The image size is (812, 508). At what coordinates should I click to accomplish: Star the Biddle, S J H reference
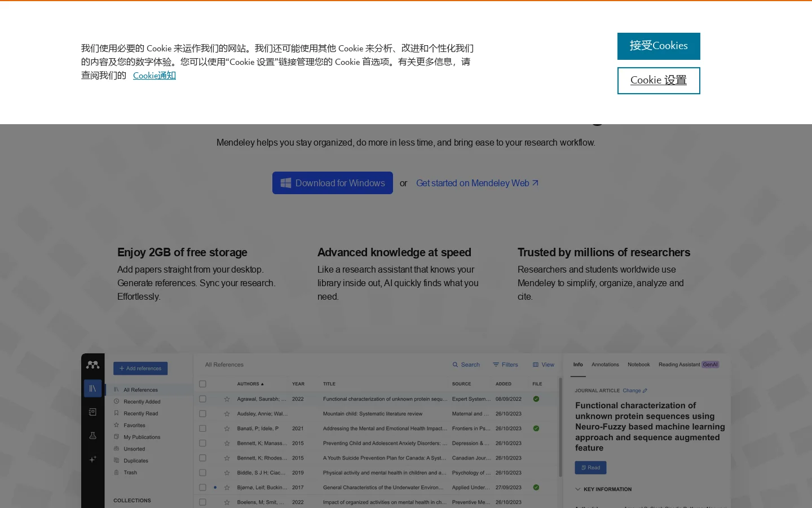[227, 472]
